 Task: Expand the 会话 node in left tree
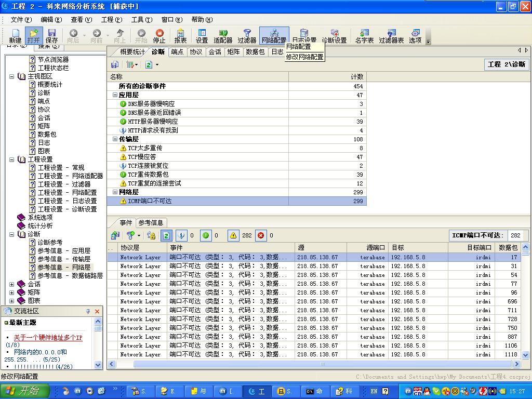[12, 284]
